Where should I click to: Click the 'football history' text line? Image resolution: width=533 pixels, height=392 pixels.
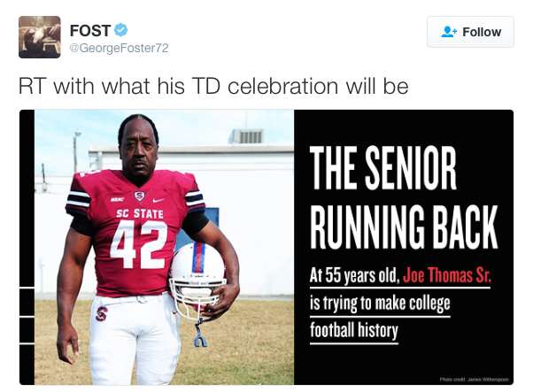353,332
